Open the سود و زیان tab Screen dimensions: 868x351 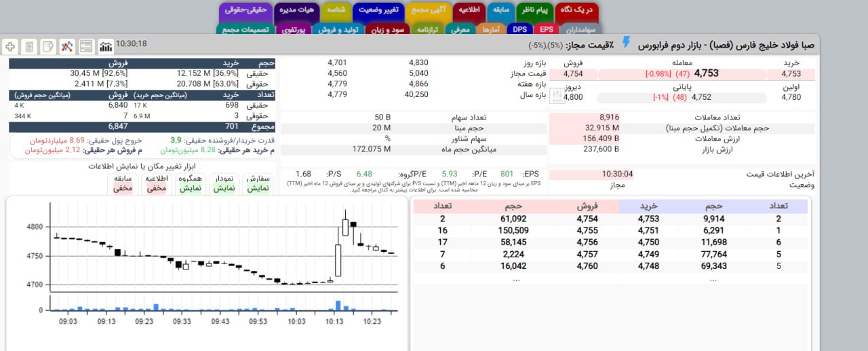(386, 29)
